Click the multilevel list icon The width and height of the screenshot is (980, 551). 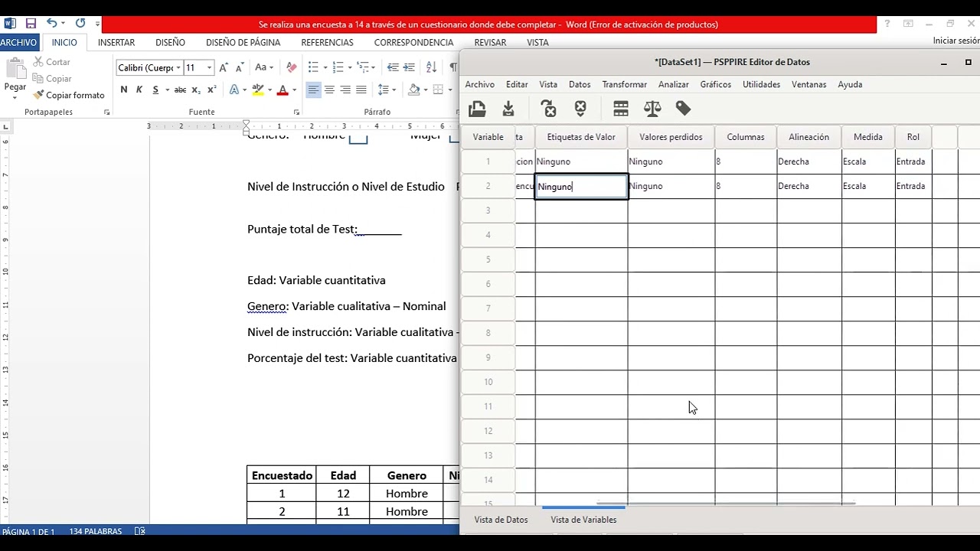[364, 67]
